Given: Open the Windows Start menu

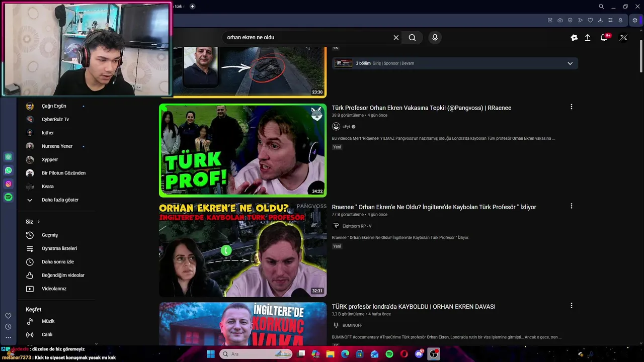Looking at the screenshot, I should click(x=211, y=354).
